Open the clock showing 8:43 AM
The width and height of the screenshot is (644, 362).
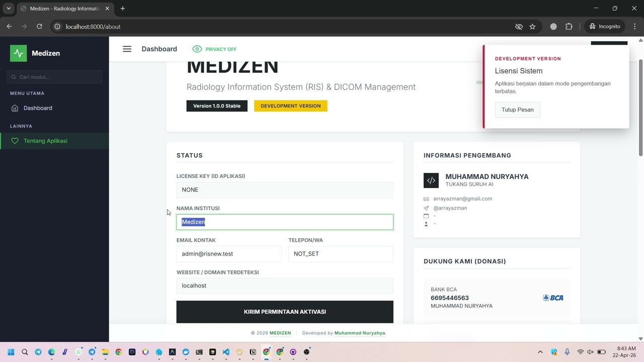tap(625, 352)
